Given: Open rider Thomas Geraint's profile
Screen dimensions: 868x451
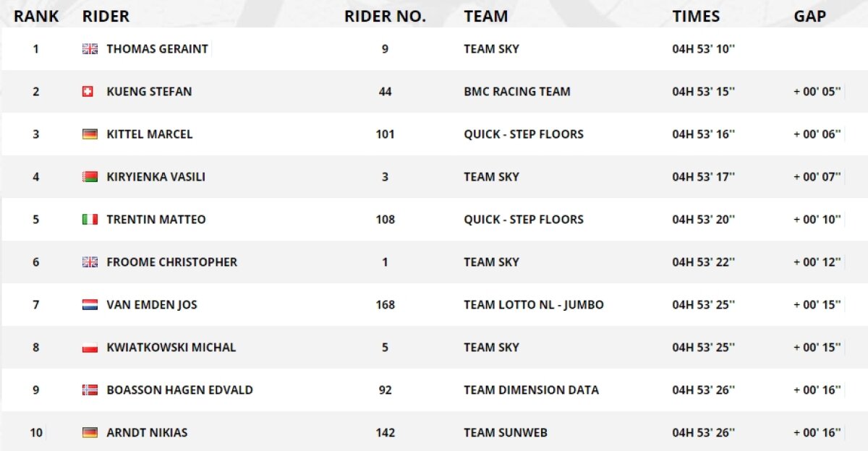Looking at the screenshot, I should click(157, 49).
